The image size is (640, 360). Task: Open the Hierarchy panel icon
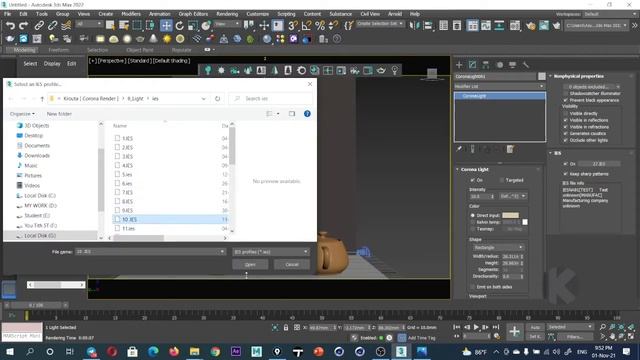[x=486, y=64]
